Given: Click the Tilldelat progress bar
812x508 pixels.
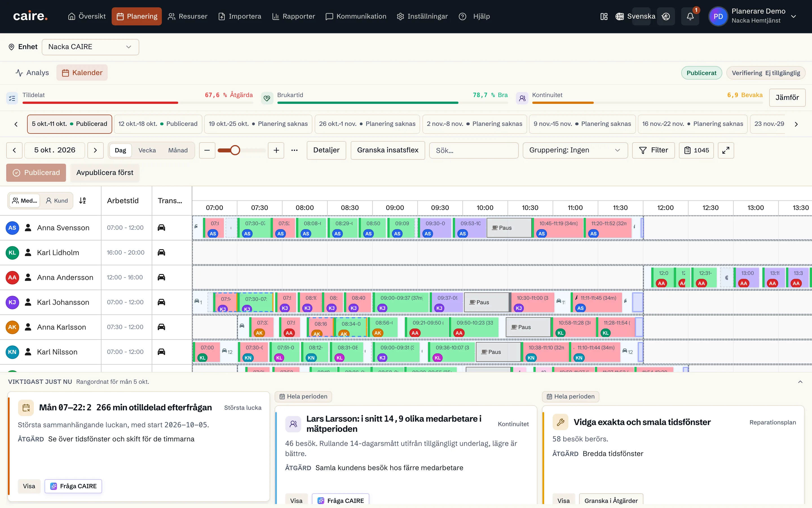Looking at the screenshot, I should pos(138,102).
